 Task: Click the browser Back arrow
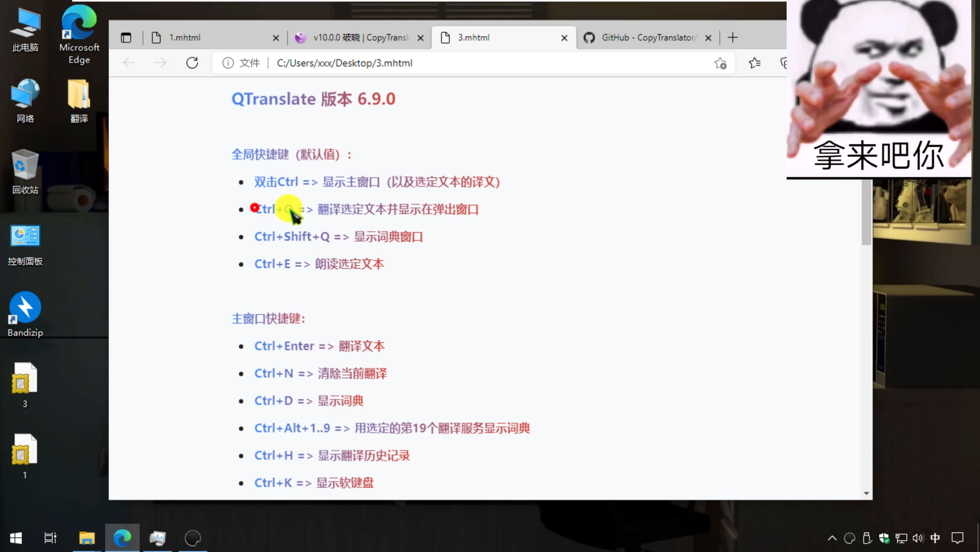click(129, 63)
